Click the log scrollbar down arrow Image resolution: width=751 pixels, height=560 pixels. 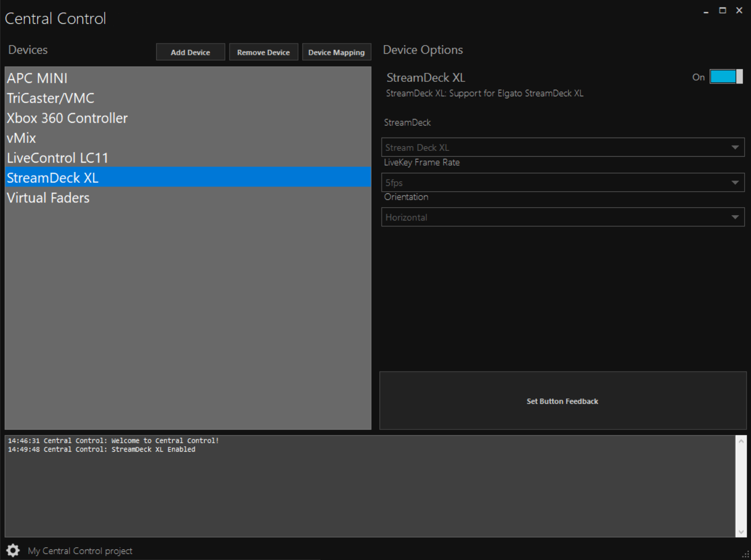[741, 532]
